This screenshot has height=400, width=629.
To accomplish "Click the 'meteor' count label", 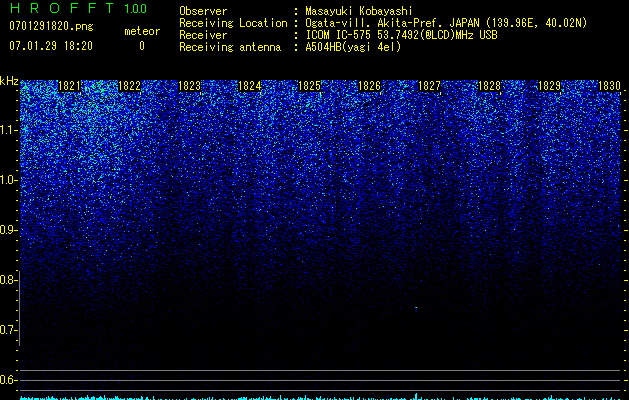I will 142,31.
